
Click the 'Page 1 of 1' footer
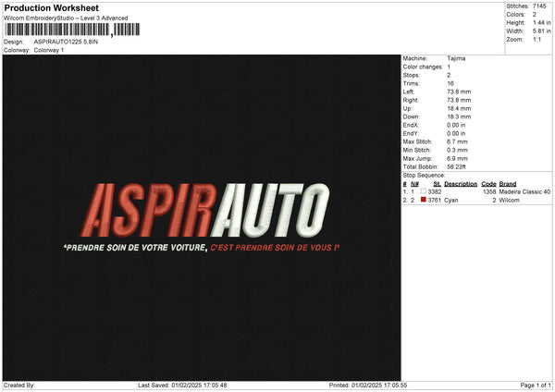pyautogui.click(x=536, y=386)
